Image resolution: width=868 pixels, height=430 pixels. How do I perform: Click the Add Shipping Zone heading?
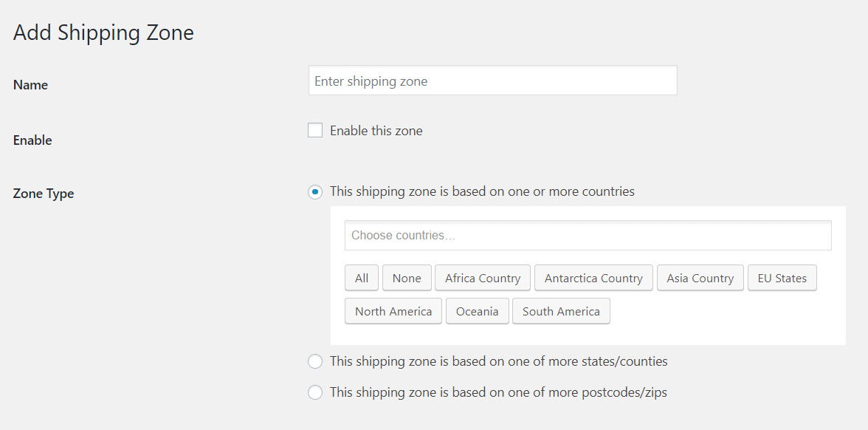[103, 33]
